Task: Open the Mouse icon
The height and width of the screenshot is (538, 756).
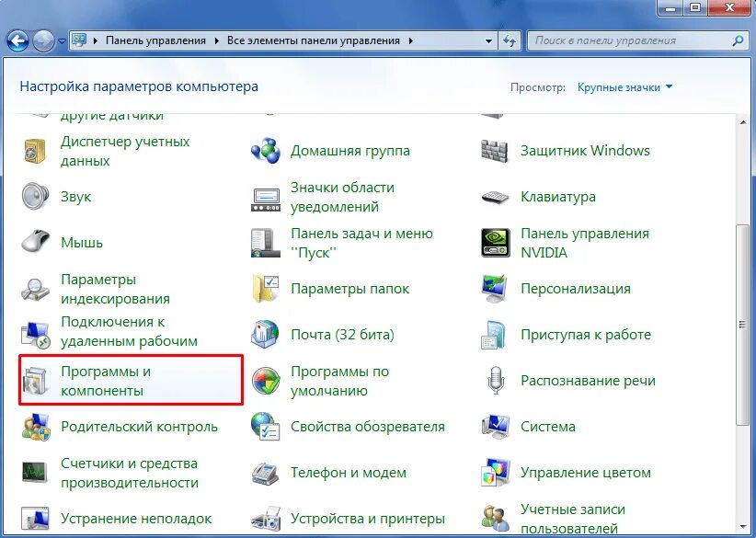Action: (36, 242)
